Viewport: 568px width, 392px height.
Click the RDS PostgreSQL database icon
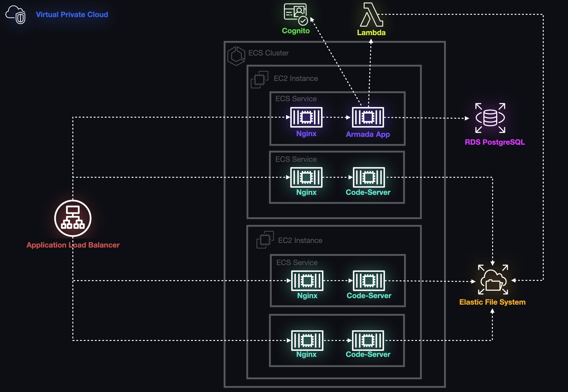[x=490, y=118]
